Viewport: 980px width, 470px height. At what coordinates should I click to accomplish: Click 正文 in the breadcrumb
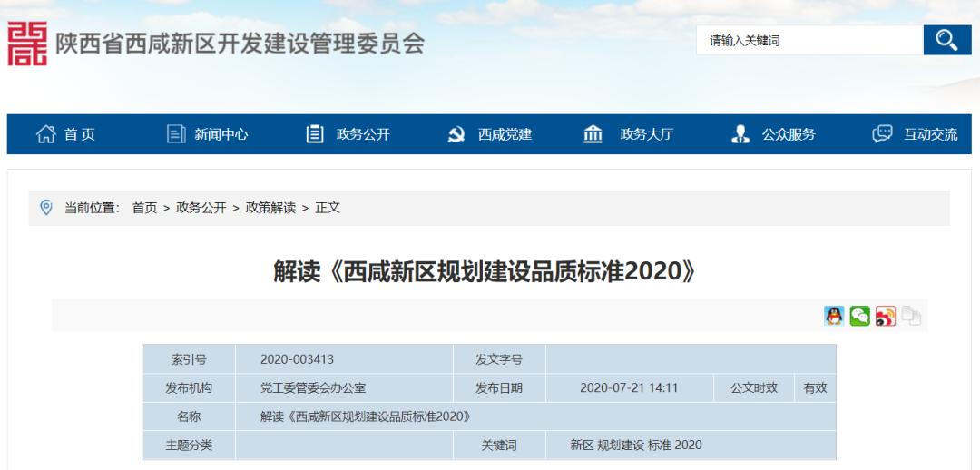[328, 208]
